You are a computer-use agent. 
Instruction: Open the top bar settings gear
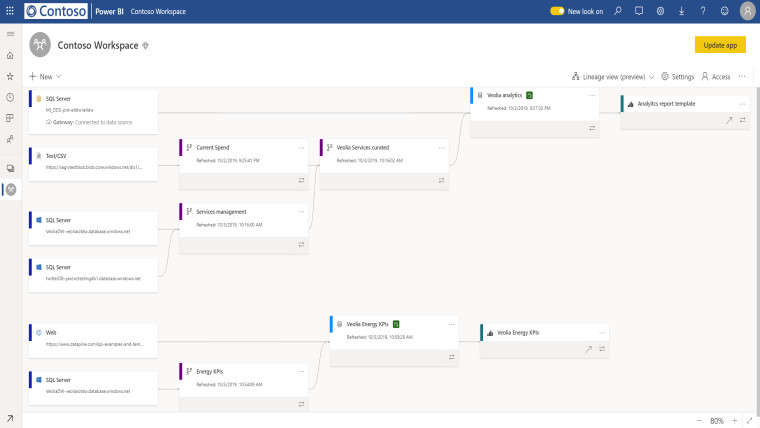660,11
